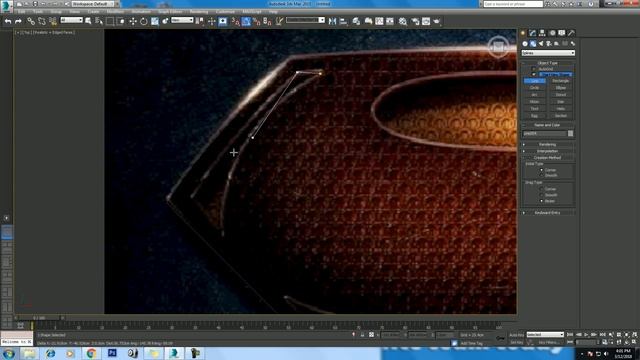The height and width of the screenshot is (360, 640).
Task: Open the Curve Editor icon
Action: point(379,21)
